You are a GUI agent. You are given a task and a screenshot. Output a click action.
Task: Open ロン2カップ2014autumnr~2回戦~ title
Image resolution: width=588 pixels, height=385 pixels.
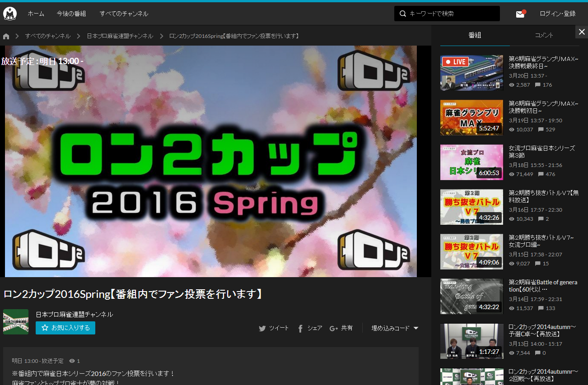point(543,375)
